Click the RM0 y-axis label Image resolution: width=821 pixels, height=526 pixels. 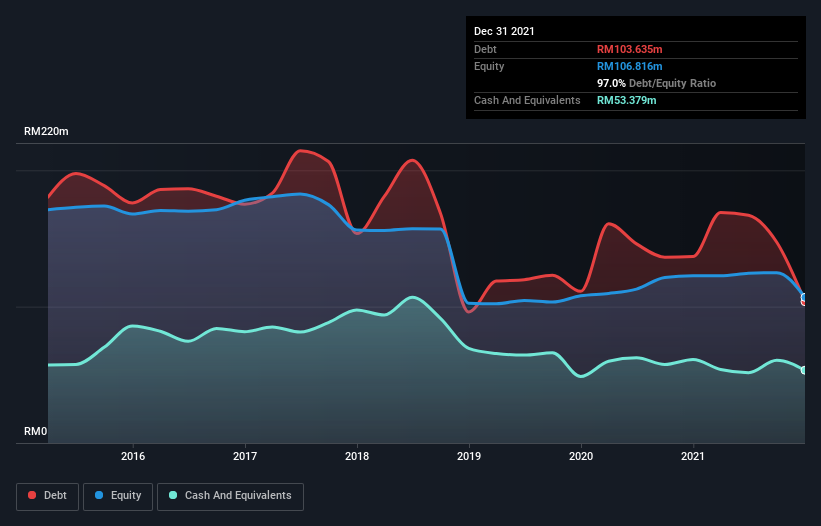(x=36, y=431)
